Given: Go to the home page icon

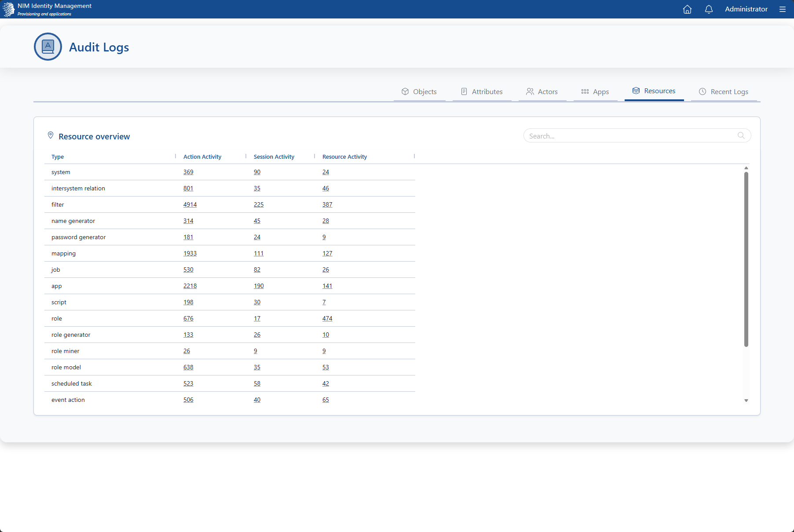Looking at the screenshot, I should pyautogui.click(x=687, y=9).
